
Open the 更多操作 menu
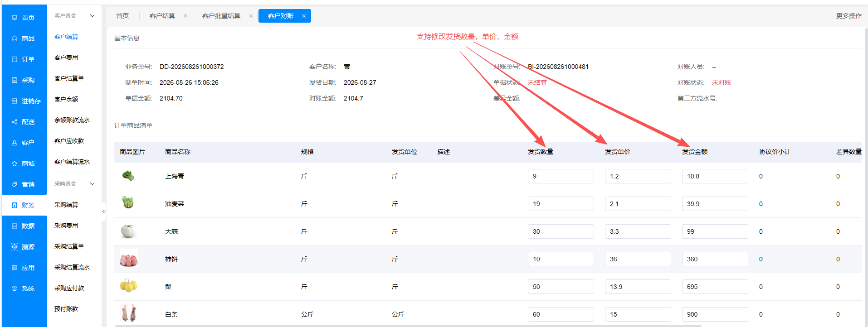coord(849,16)
